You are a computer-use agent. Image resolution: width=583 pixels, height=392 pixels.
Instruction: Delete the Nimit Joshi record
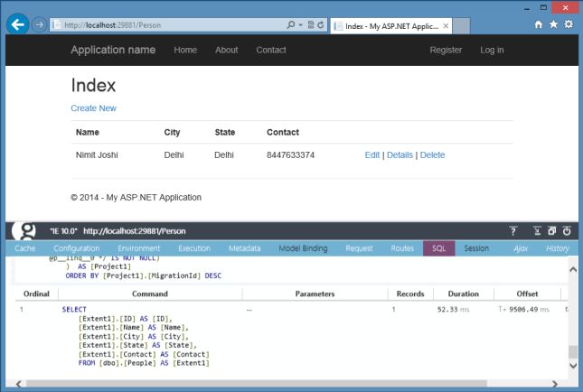coord(432,155)
